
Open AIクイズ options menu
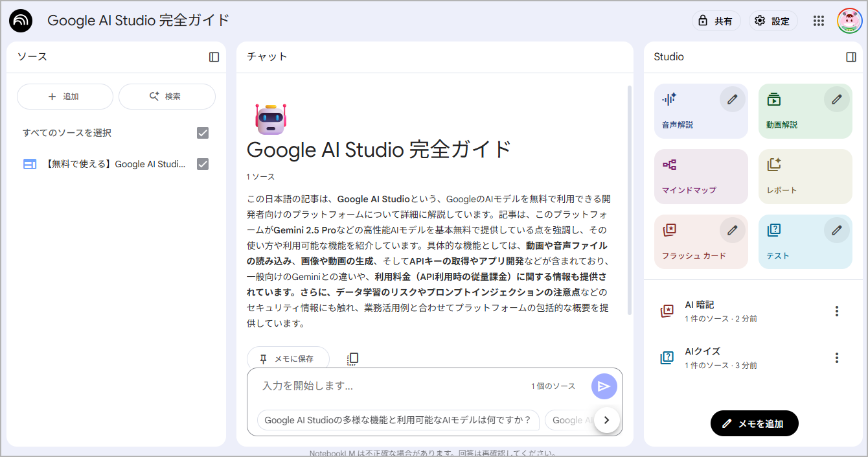tap(837, 357)
